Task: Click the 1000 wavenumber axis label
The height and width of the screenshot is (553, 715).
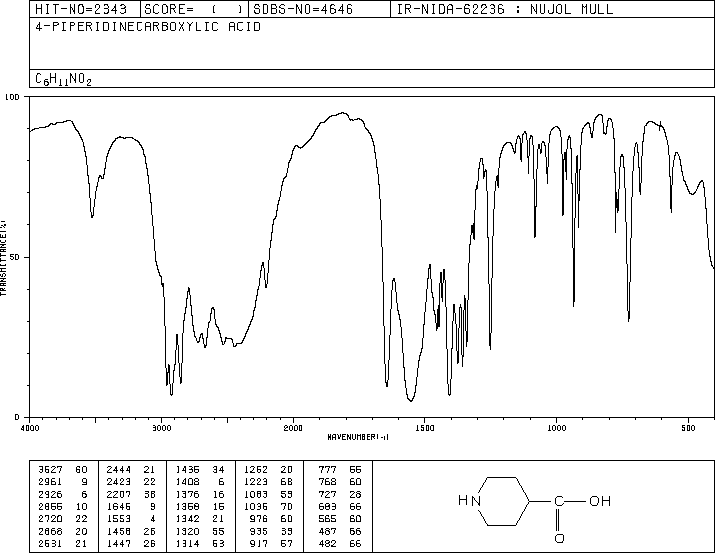Action: (556, 428)
